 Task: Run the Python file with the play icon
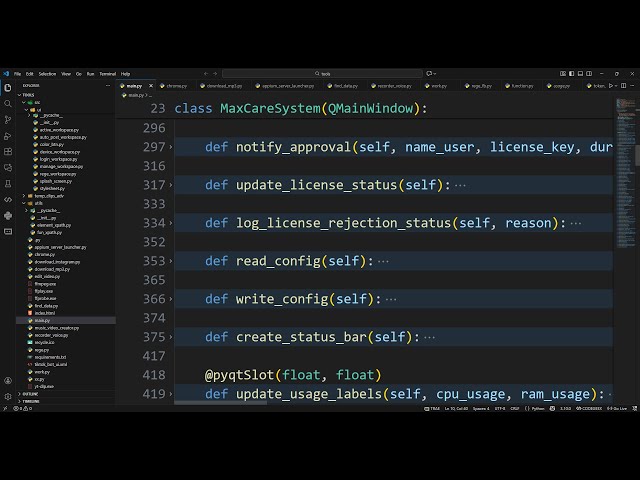[x=611, y=86]
